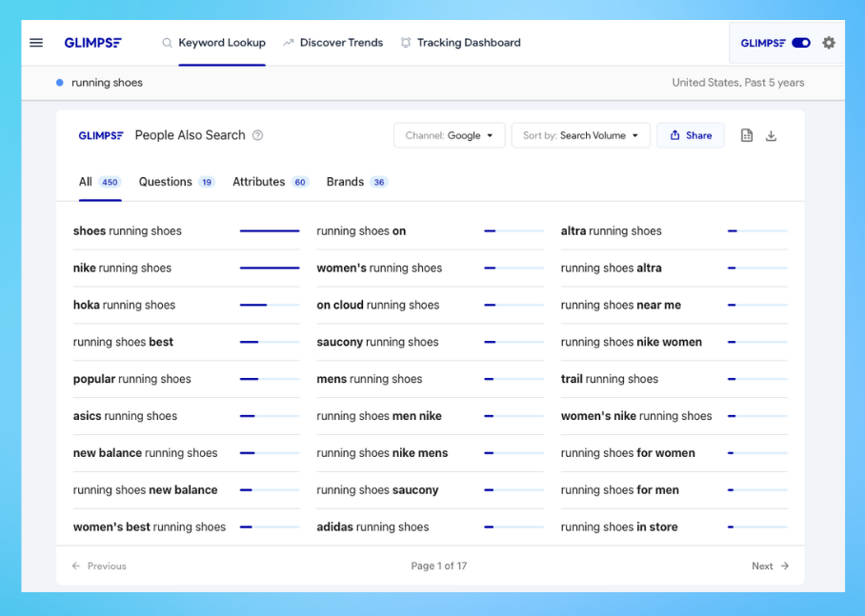Go to the Next results page
865x616 pixels.
[769, 566]
